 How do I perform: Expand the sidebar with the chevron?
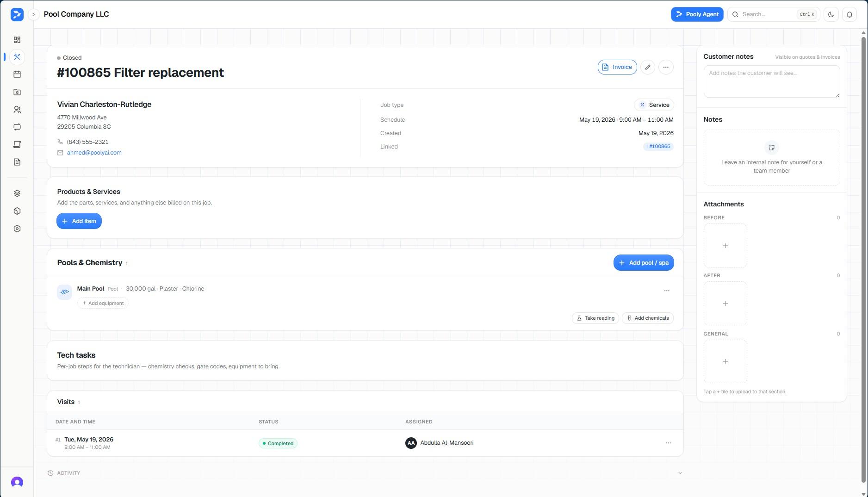pos(33,14)
